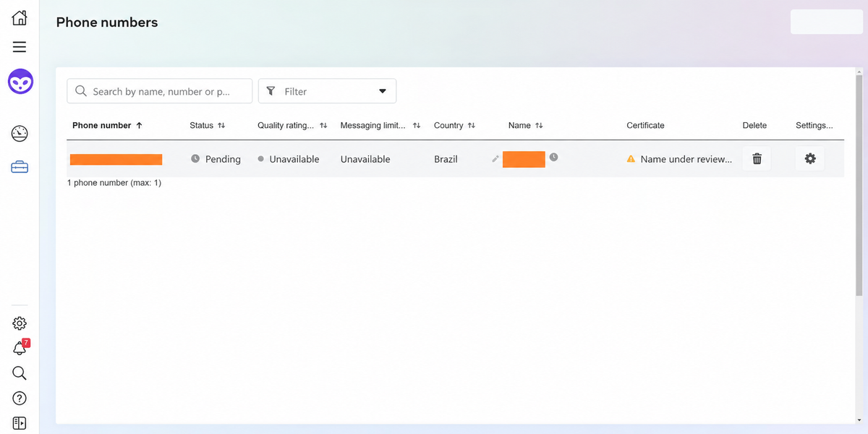Open phone number settings gear button
This screenshot has width=868, height=434.
click(810, 158)
